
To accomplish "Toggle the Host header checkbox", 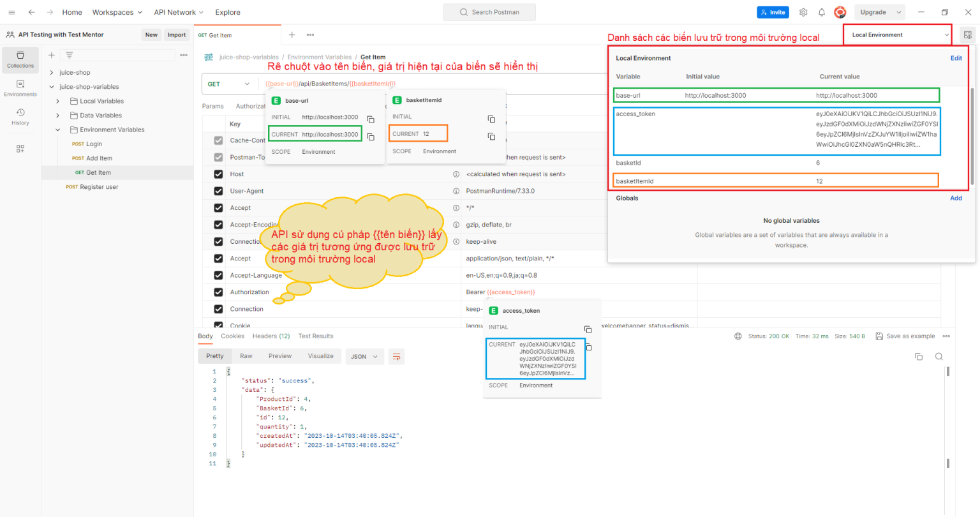I will [x=218, y=174].
